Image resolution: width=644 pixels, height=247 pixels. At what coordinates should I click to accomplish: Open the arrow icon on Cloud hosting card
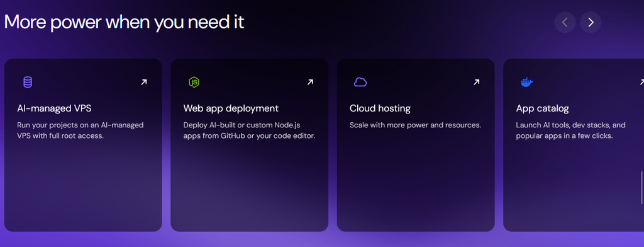pos(477,83)
